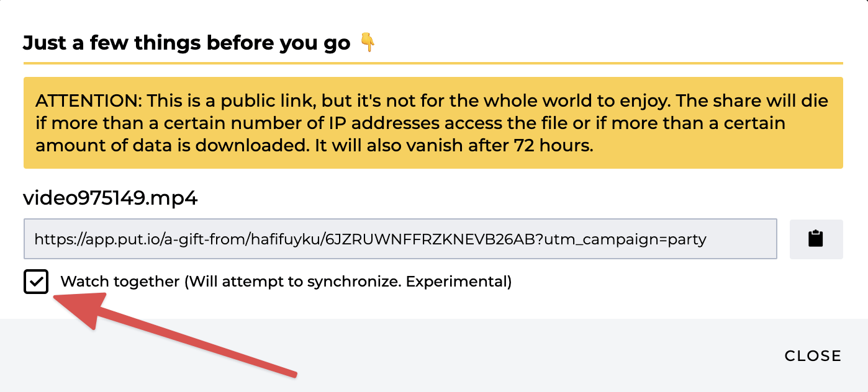Click the pointing-down hand emoji
Screen dimensions: 868x392
point(368,43)
